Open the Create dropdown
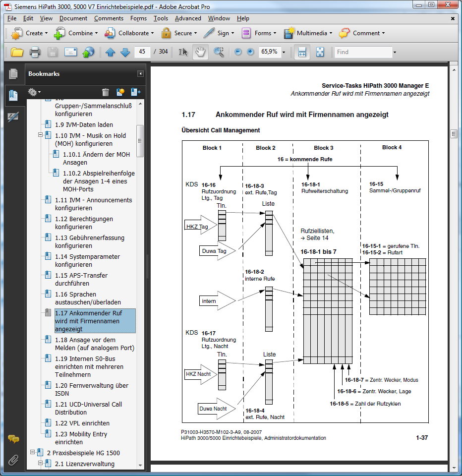462x476 pixels. (x=29, y=33)
